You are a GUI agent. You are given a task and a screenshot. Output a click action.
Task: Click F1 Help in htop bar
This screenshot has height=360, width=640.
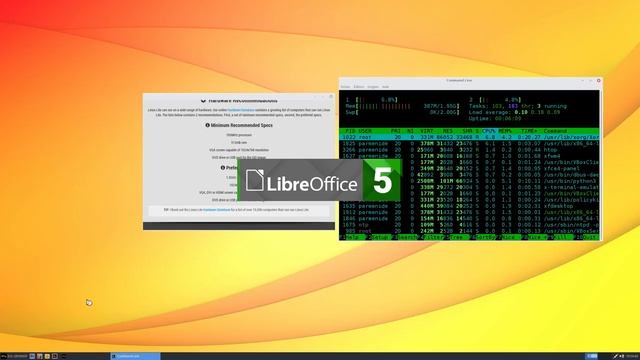(352, 237)
